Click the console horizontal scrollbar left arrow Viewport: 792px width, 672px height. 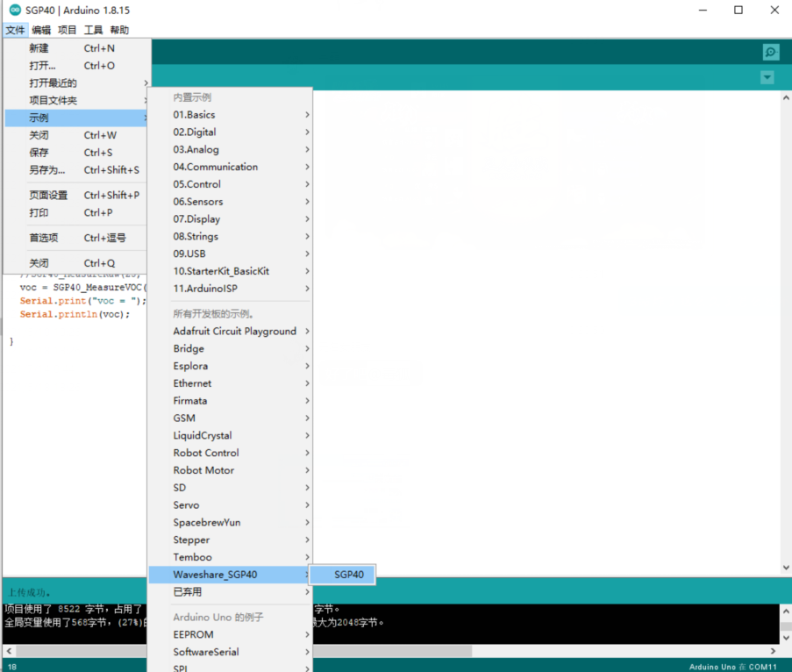[x=9, y=651]
